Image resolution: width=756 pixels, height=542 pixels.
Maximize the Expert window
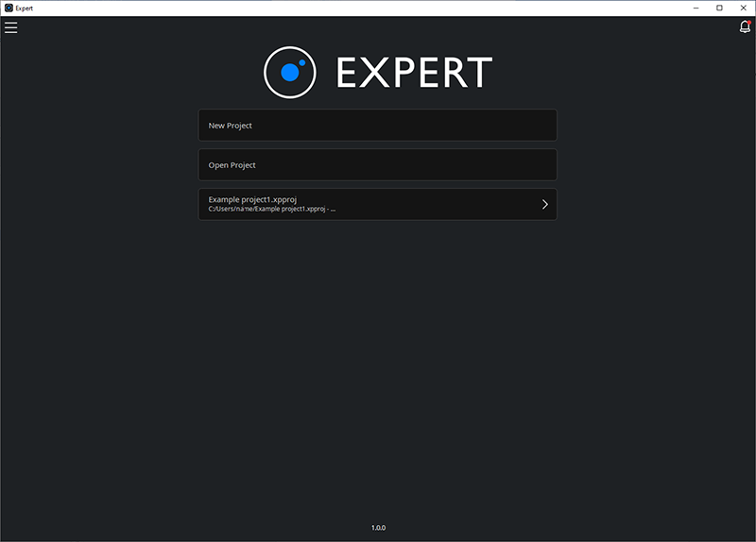(718, 8)
